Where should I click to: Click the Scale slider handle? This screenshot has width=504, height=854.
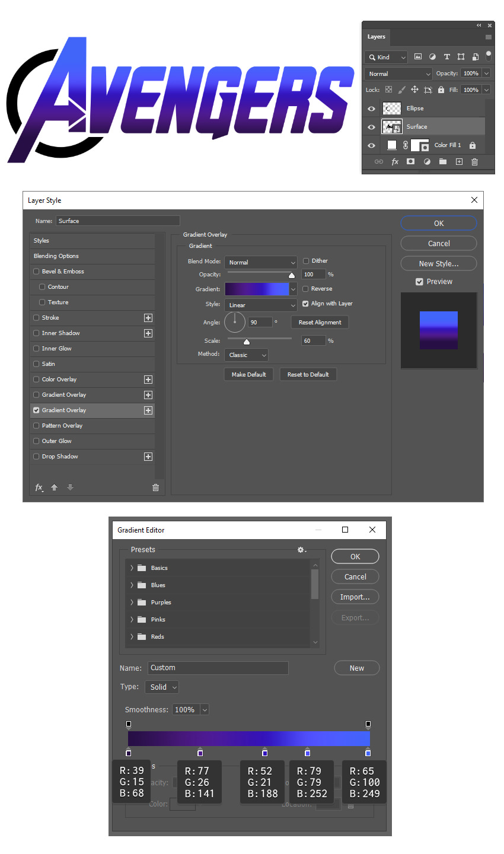(247, 342)
